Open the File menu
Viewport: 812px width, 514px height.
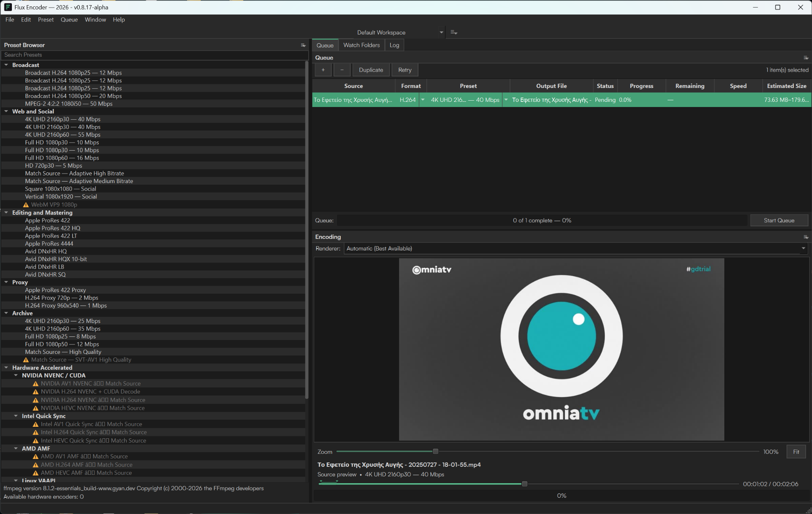(10, 20)
